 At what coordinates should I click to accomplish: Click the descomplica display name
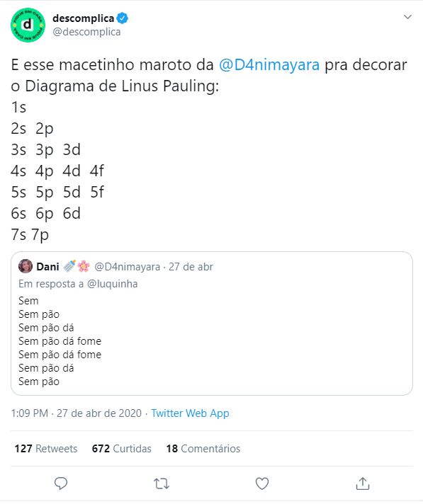(84, 18)
